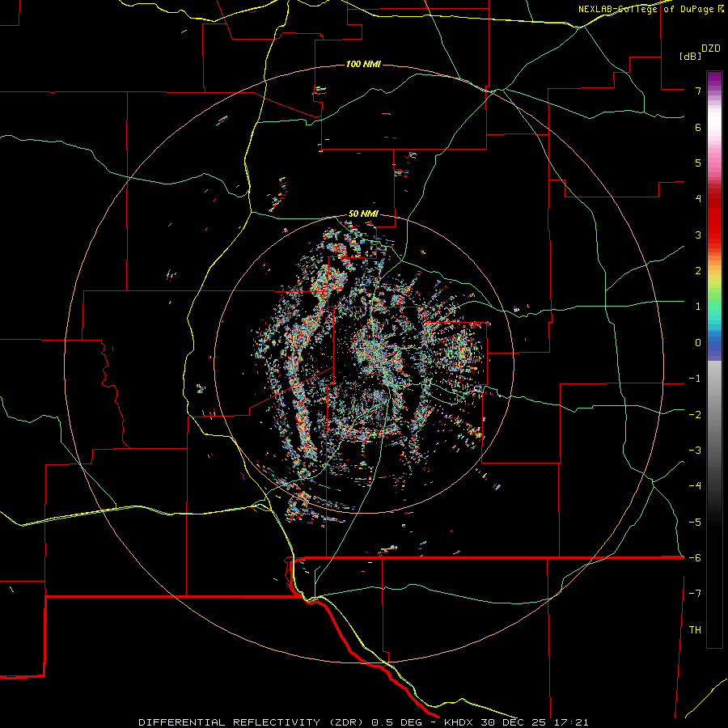Click the "DZD" legend title

pyautogui.click(x=711, y=49)
